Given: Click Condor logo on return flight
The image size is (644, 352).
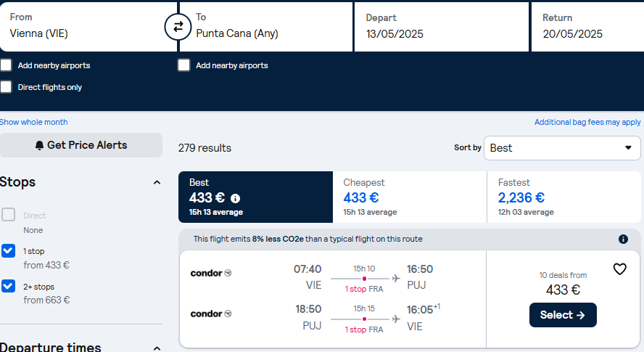Looking at the screenshot, I should [x=211, y=314].
